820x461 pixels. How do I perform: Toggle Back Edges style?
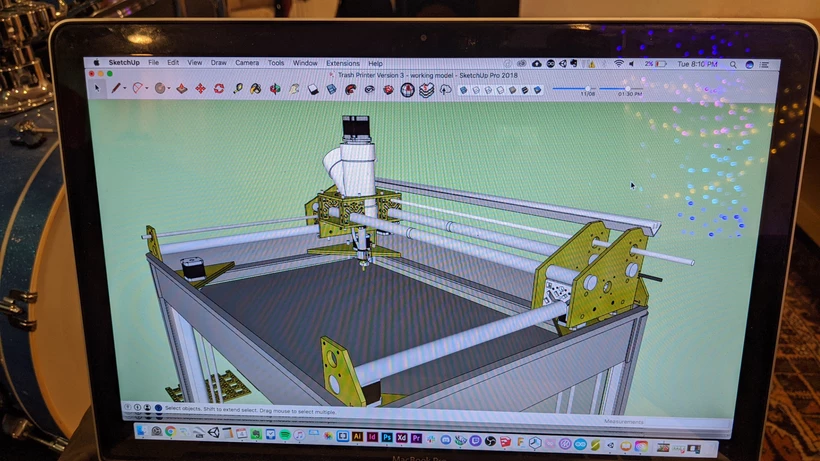pyautogui.click(x=476, y=90)
